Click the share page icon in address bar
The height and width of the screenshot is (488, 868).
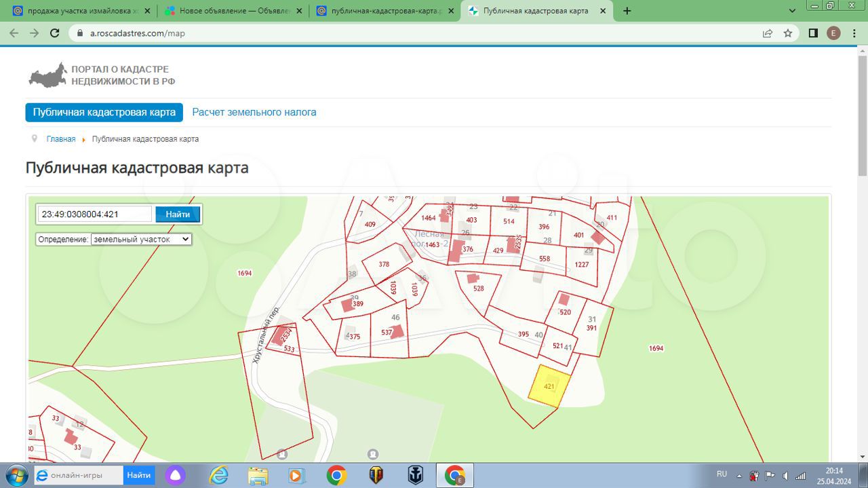(768, 33)
